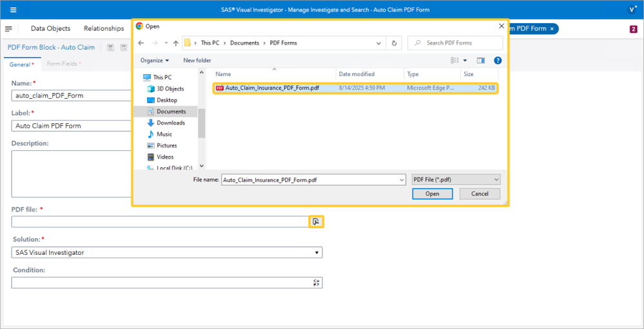Viewport: 644px width, 329px height.
Task: Click the change view icon in Open dialog
Action: point(455,61)
